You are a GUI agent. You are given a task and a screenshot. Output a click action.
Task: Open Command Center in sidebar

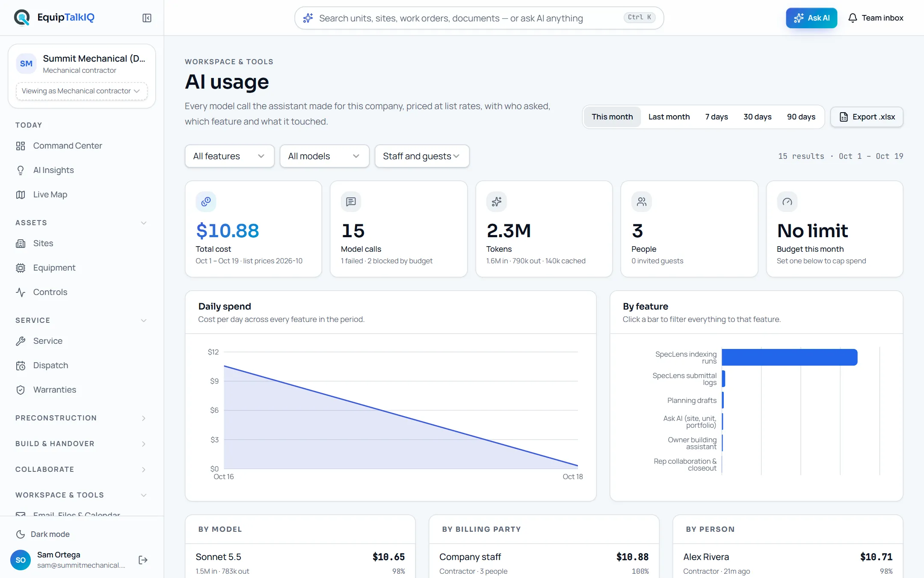81,146
